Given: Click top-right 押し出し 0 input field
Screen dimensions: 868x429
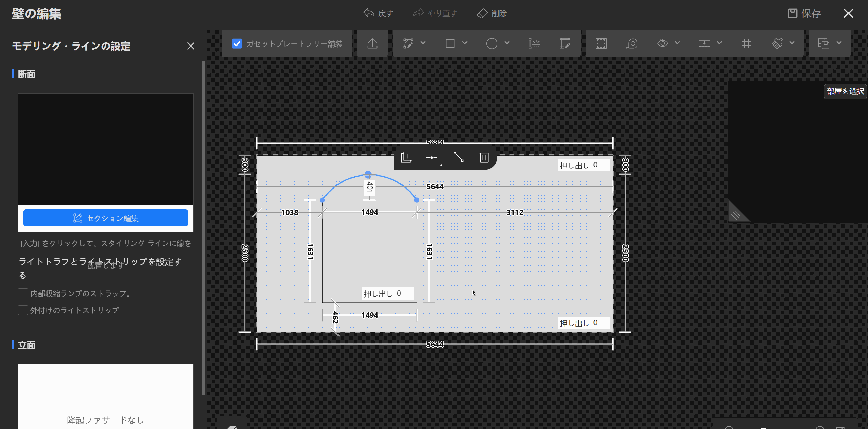Looking at the screenshot, I should point(584,165).
